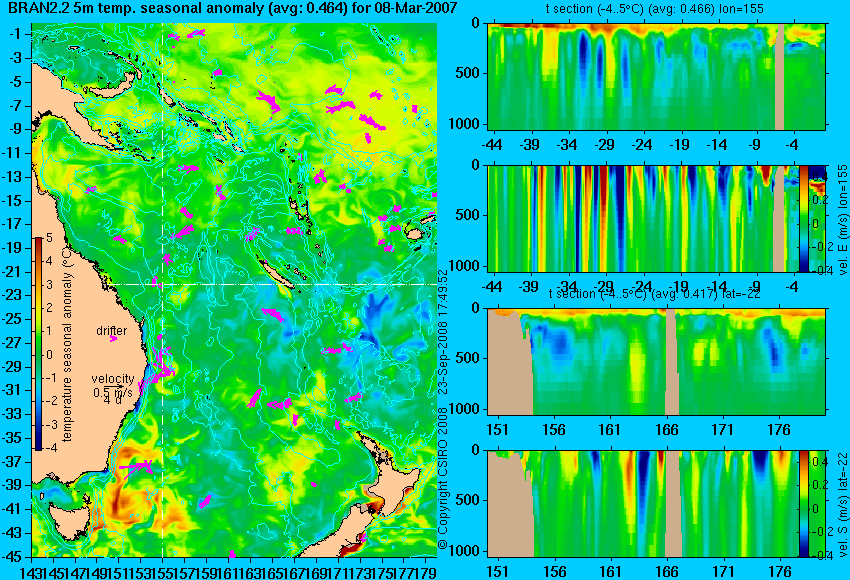Click the southward velocity section plot
This screenshot has height=580, width=850.
[x=643, y=504]
